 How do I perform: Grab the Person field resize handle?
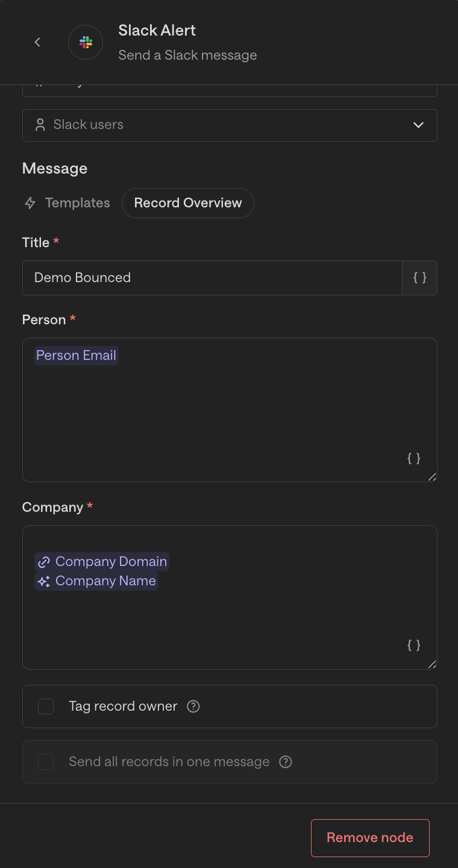point(431,477)
